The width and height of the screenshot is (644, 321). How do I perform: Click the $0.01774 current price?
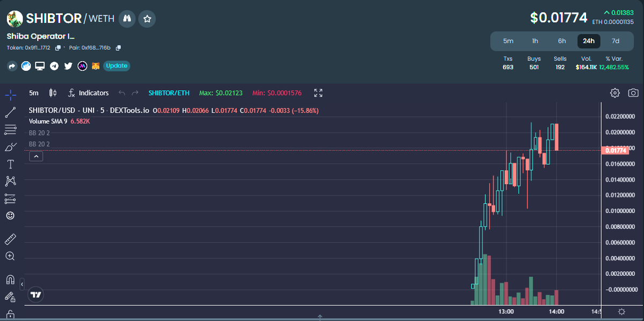pyautogui.click(x=559, y=18)
